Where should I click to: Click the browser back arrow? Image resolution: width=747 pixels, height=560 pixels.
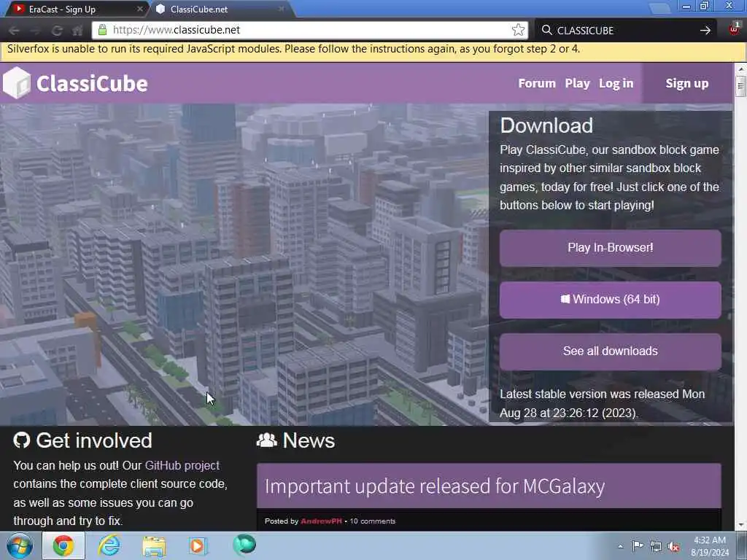click(x=14, y=31)
